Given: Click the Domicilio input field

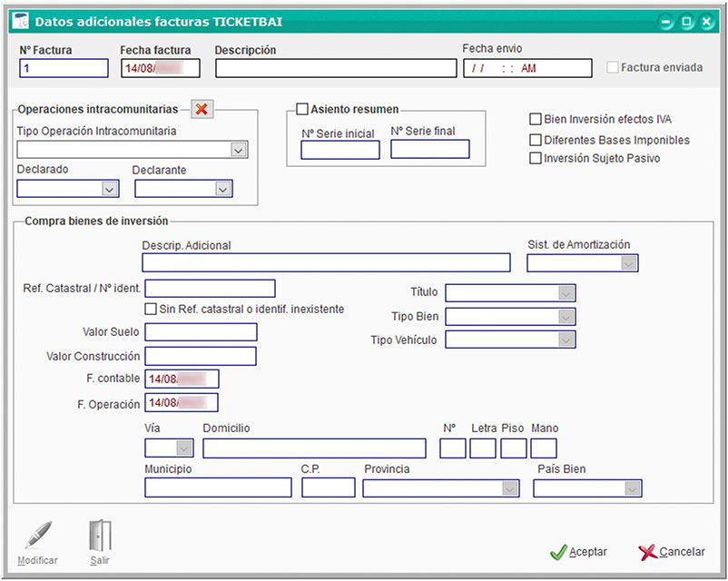Looking at the screenshot, I should pyautogui.click(x=314, y=448).
